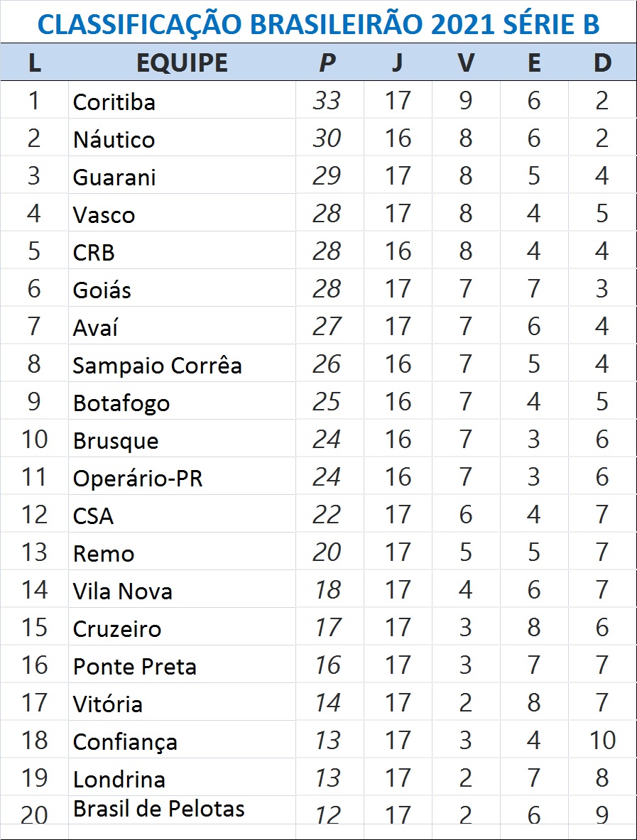Click the Londrina team cell
Screen dimensions: 637x840
coord(119,779)
